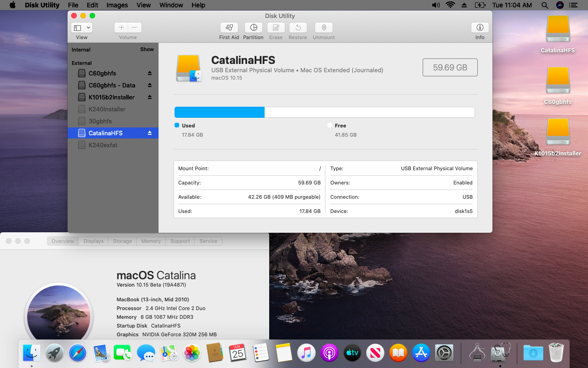Select Overview tab in About This Mac
This screenshot has width=588, height=368.
click(62, 241)
